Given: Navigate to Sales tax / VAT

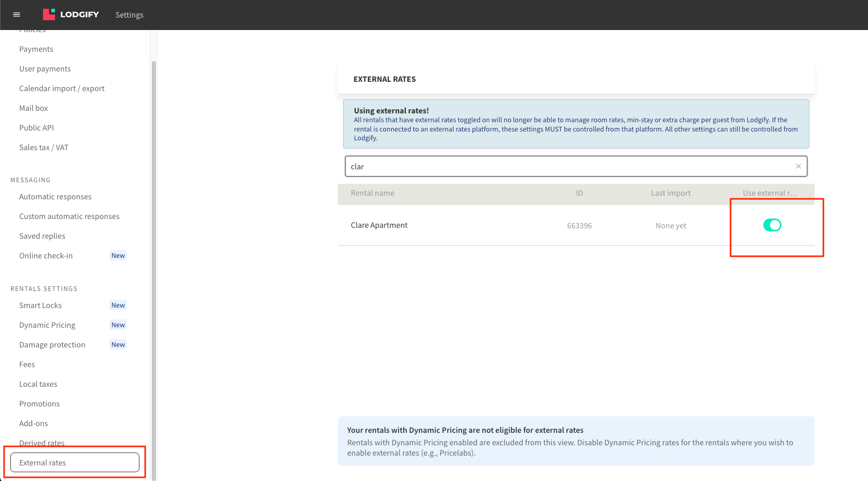Looking at the screenshot, I should 44,148.
